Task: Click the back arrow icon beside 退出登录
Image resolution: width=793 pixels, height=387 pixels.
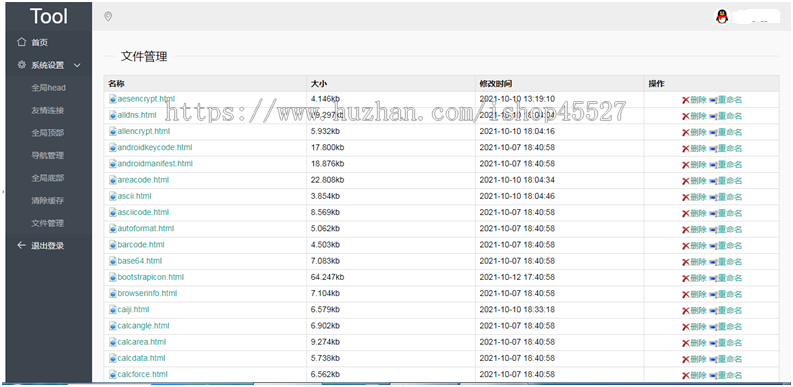Action: [x=21, y=245]
